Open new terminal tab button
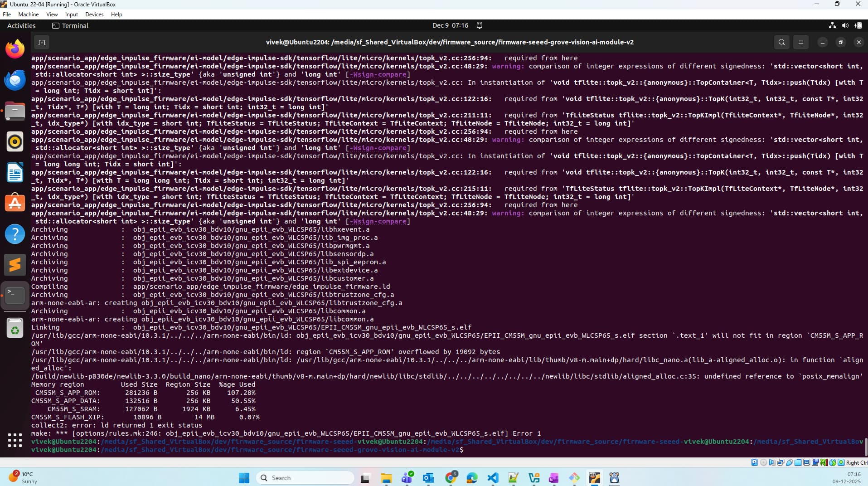The height and width of the screenshot is (486, 868). pyautogui.click(x=42, y=42)
